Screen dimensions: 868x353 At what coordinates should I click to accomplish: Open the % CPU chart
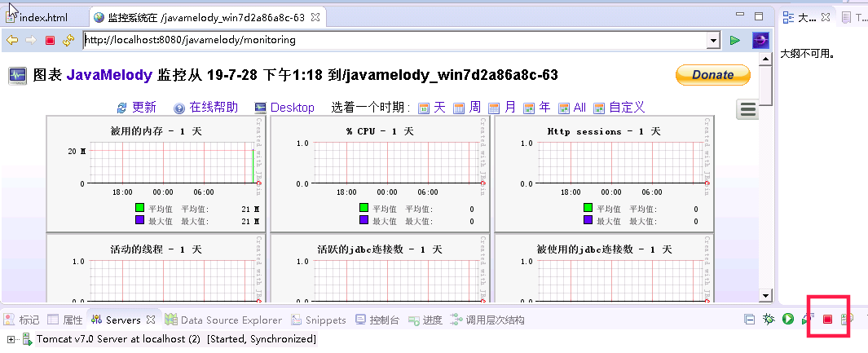pyautogui.click(x=380, y=174)
